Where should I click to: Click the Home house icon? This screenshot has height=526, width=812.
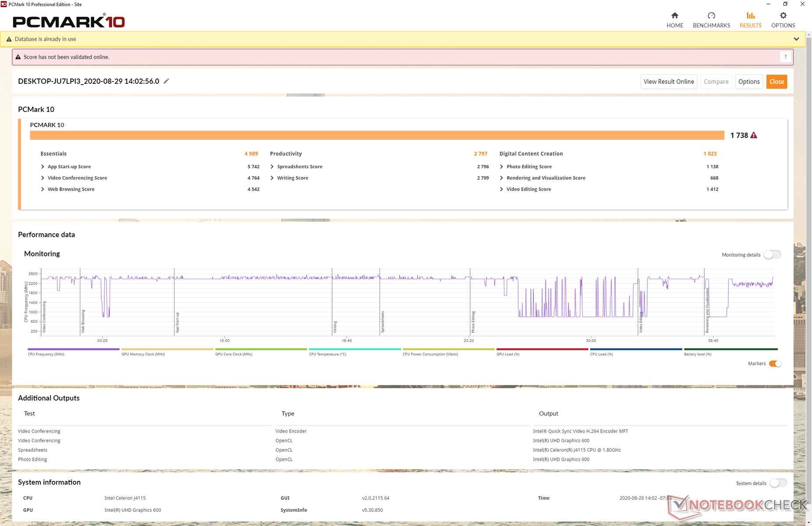(x=675, y=16)
